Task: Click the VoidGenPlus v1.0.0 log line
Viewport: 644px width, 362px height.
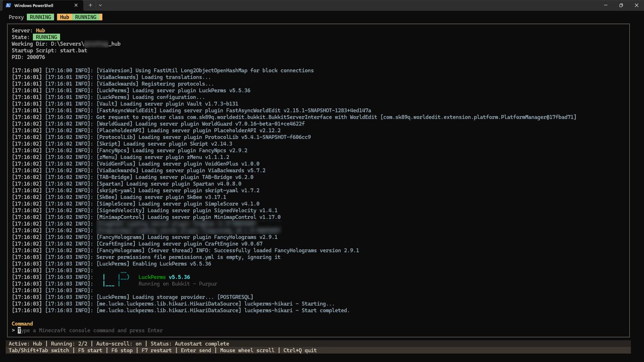Action: coord(136,164)
